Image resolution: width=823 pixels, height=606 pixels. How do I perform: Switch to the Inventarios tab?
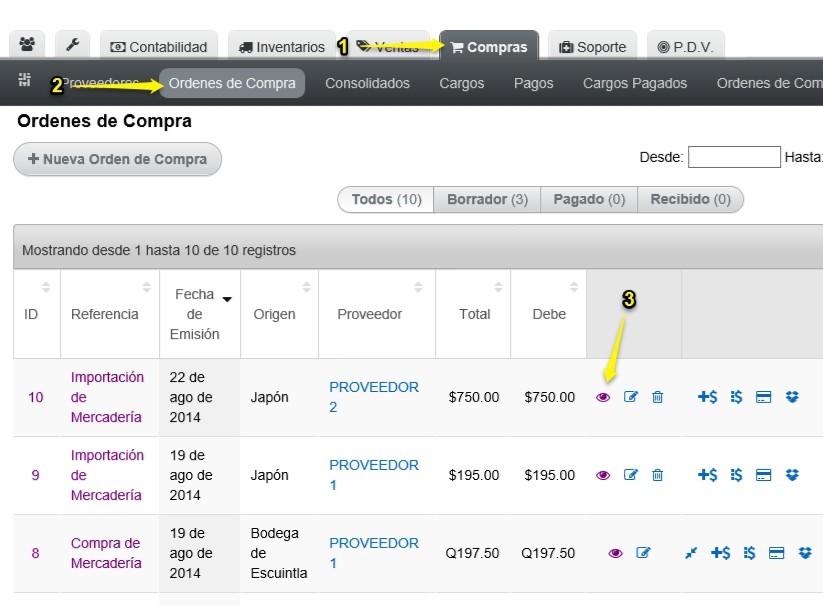pyautogui.click(x=282, y=46)
